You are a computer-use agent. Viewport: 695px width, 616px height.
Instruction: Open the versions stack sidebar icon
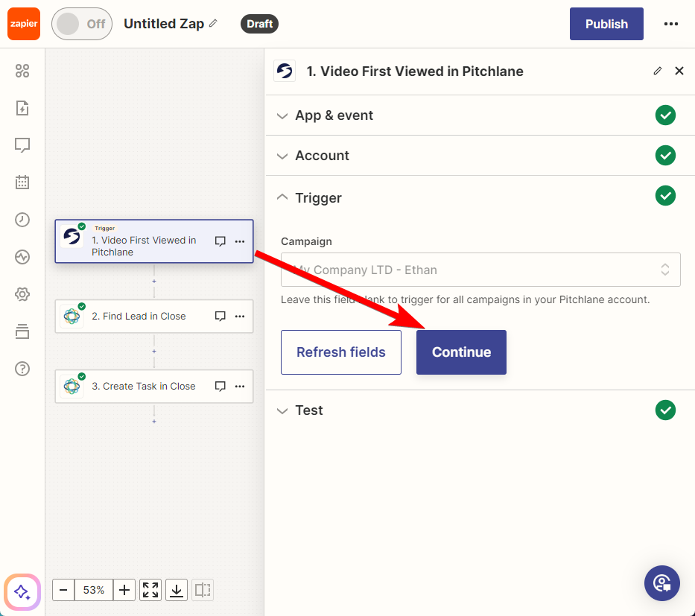click(x=22, y=331)
